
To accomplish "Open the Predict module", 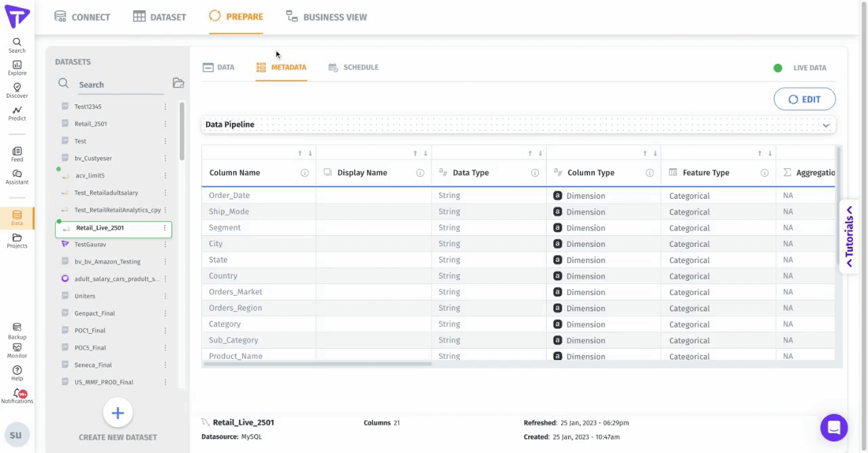I will point(17,113).
